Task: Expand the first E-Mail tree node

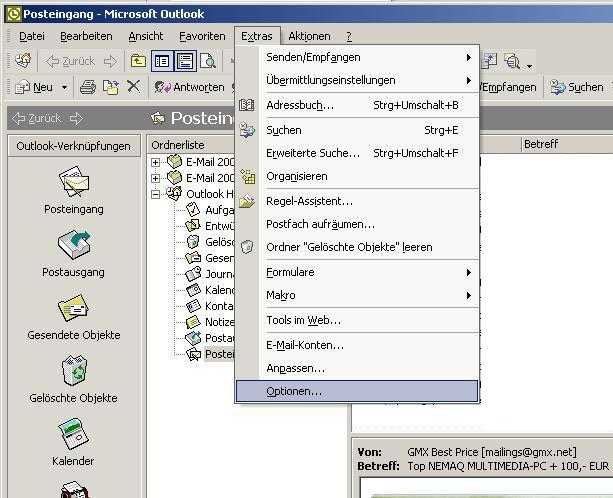Action: pos(156,162)
